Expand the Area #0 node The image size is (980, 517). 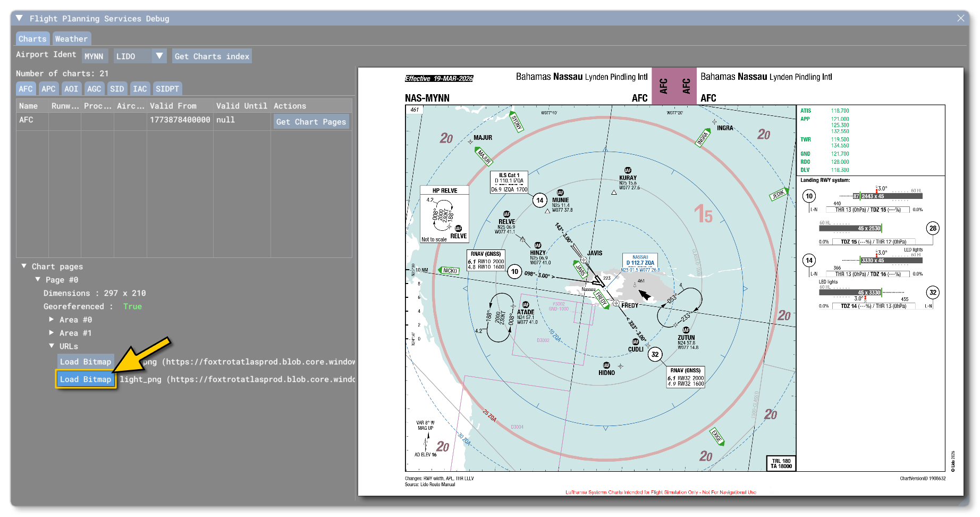[x=52, y=319]
